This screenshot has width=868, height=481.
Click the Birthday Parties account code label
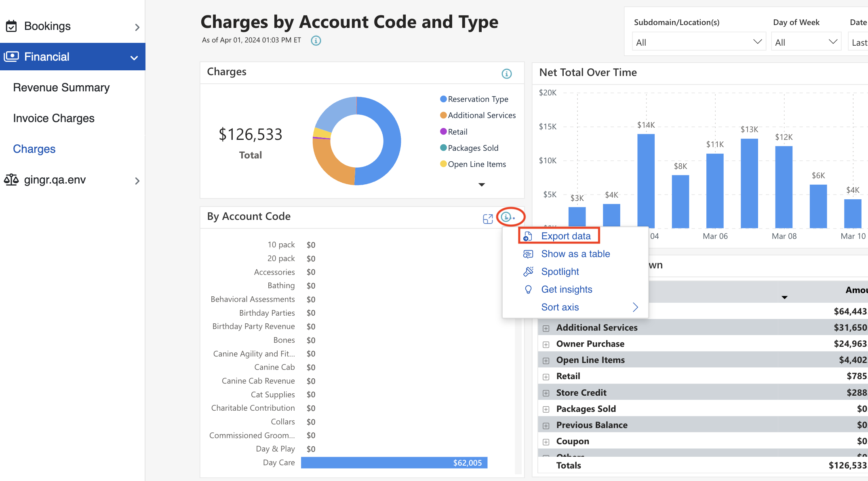click(x=267, y=313)
